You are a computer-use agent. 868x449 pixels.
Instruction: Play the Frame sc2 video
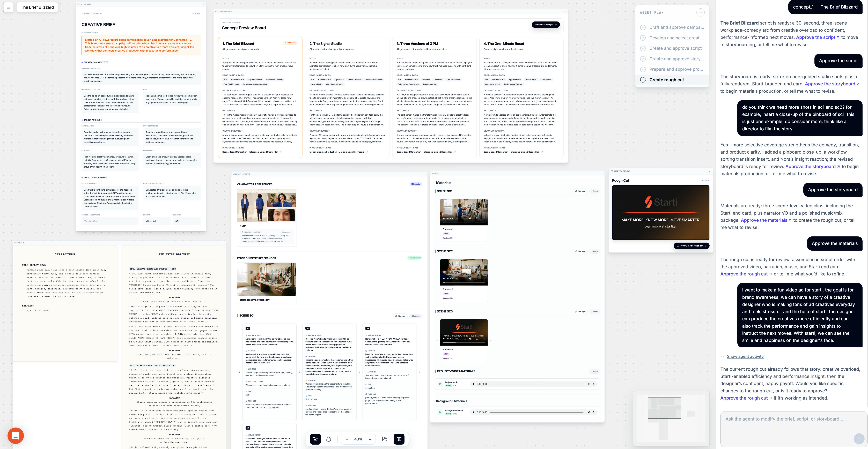point(444,279)
